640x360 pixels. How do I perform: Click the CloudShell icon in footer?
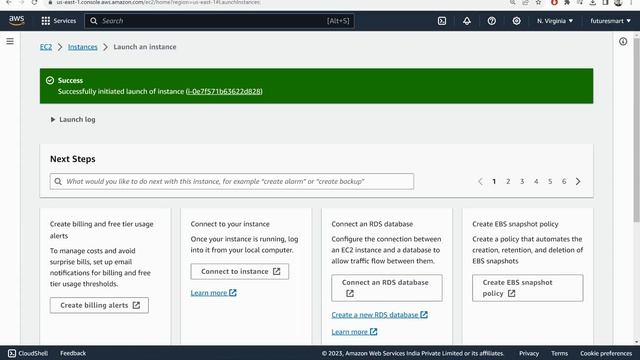pos(12,353)
